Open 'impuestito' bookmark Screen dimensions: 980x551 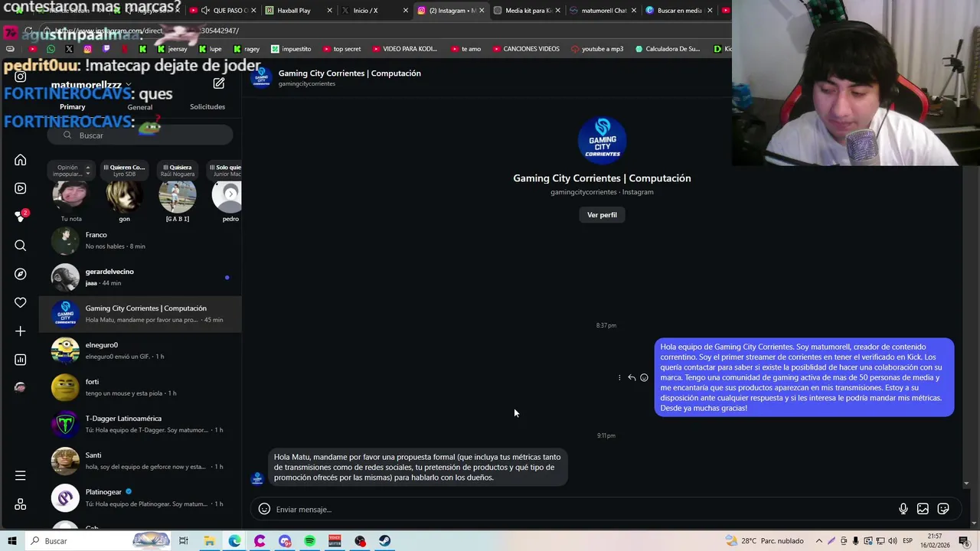coord(291,49)
